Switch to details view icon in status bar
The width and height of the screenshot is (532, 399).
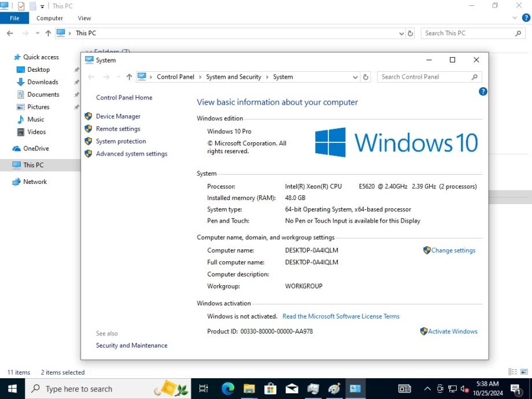(x=513, y=372)
